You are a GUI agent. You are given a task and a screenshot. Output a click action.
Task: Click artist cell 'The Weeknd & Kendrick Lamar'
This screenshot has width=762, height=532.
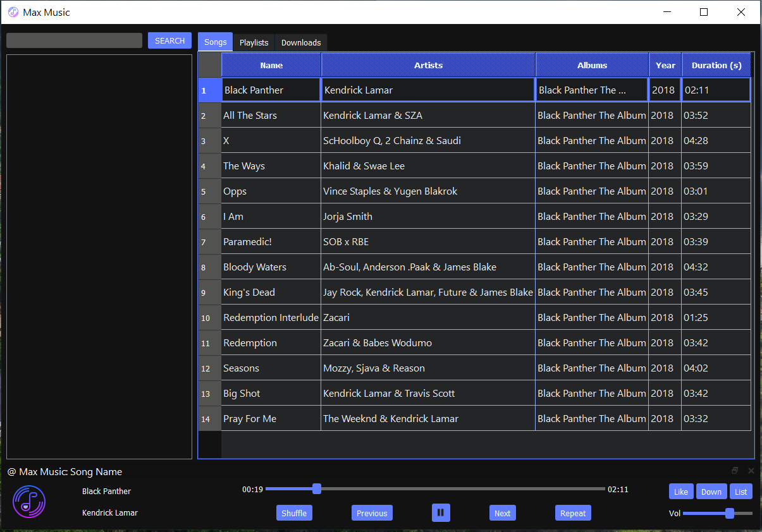(428, 418)
